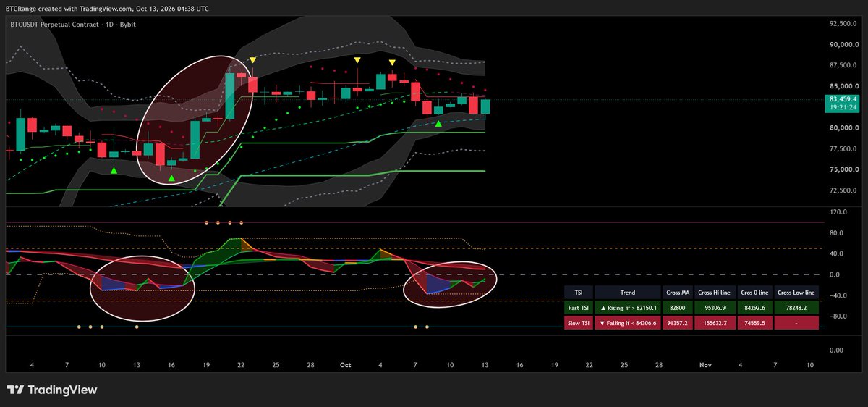
Task: Click the green up-triangle below the Sep 16 candle
Action: [x=171, y=177]
